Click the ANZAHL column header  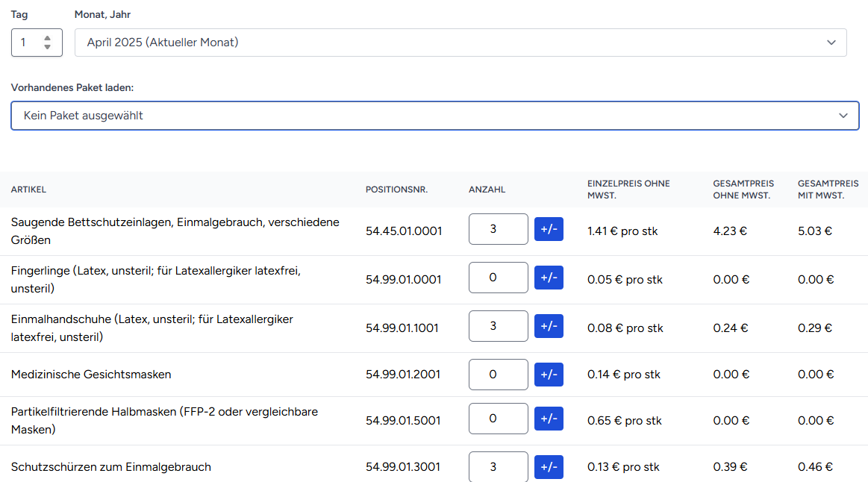(x=487, y=190)
